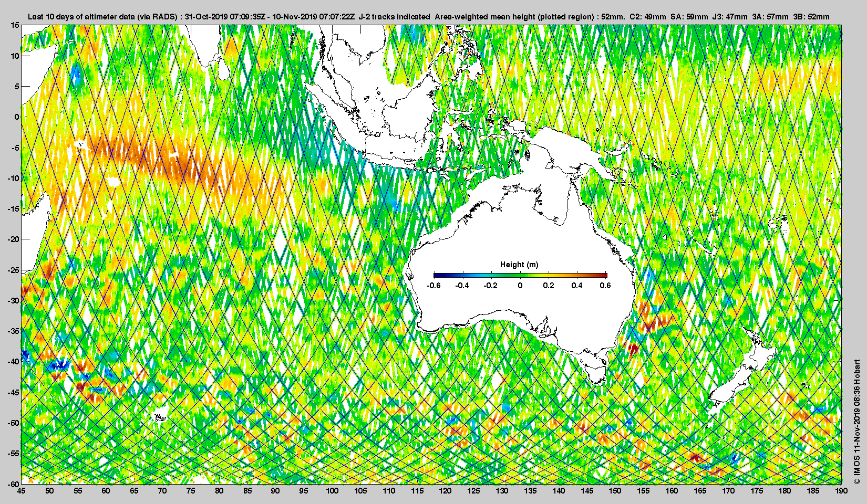Click the '-0.4' colorbar tick label
This screenshot has height=504, width=867.
(x=462, y=286)
